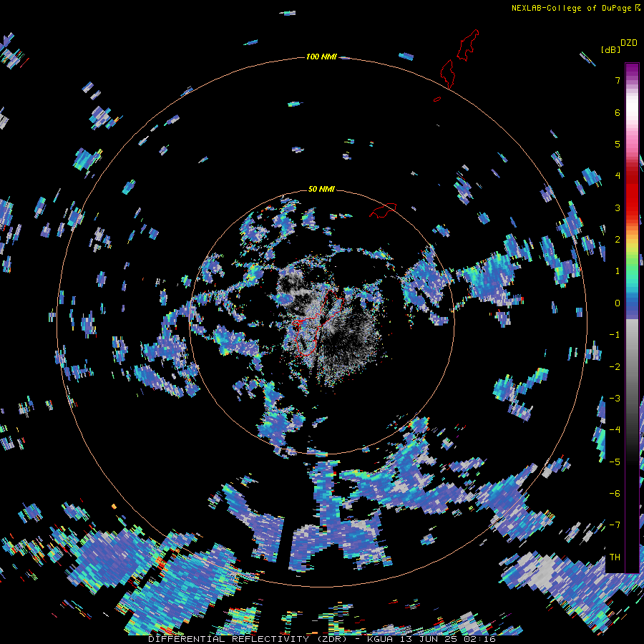
Task: Click the DZD product label above the color bar
Action: pyautogui.click(x=629, y=43)
